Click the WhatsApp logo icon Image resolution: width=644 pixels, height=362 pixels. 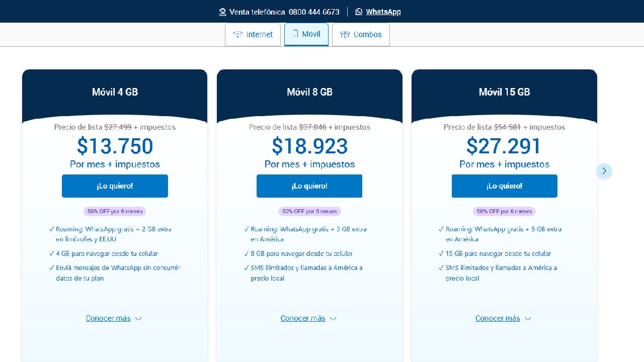coord(359,12)
